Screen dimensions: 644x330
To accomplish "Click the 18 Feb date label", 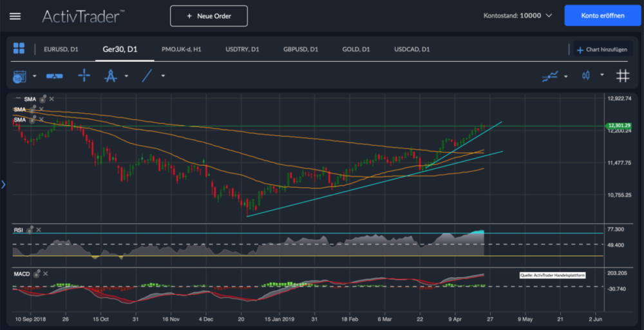I will tap(349, 319).
